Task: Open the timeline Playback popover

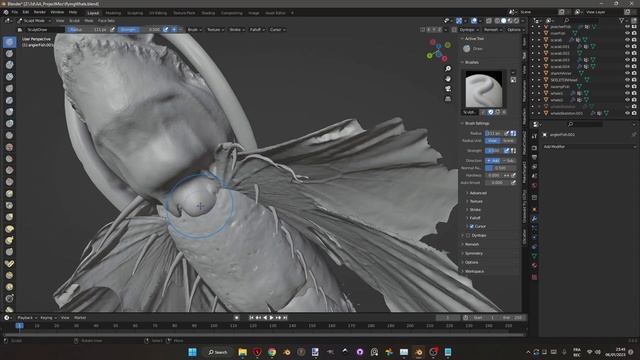Action: coord(27,318)
